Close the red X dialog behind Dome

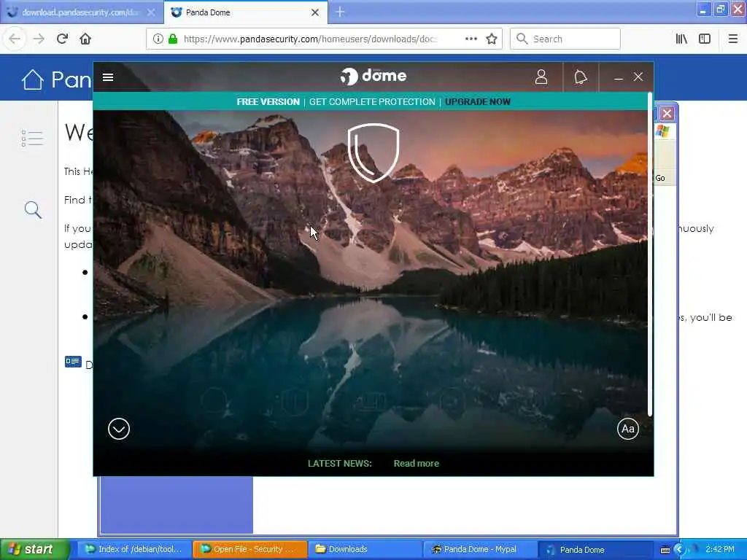(667, 113)
